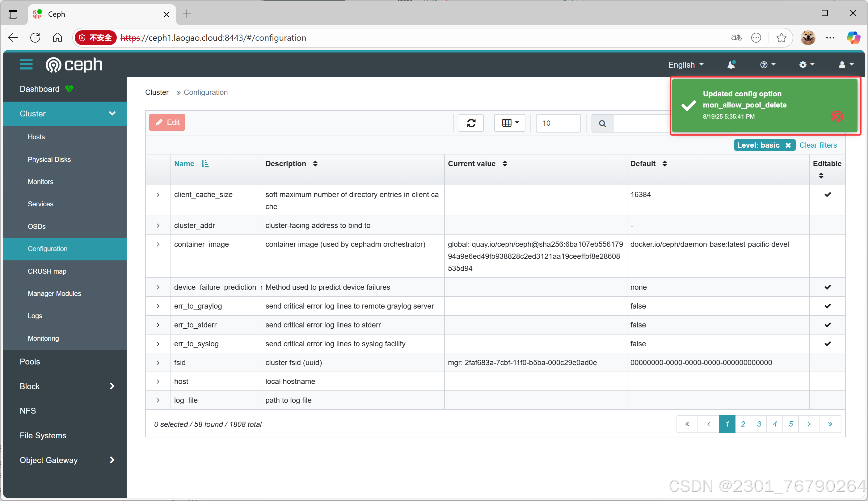Screen dimensions: 868x501
Task: Remove the Level: basic filter tag
Action: 788,145
